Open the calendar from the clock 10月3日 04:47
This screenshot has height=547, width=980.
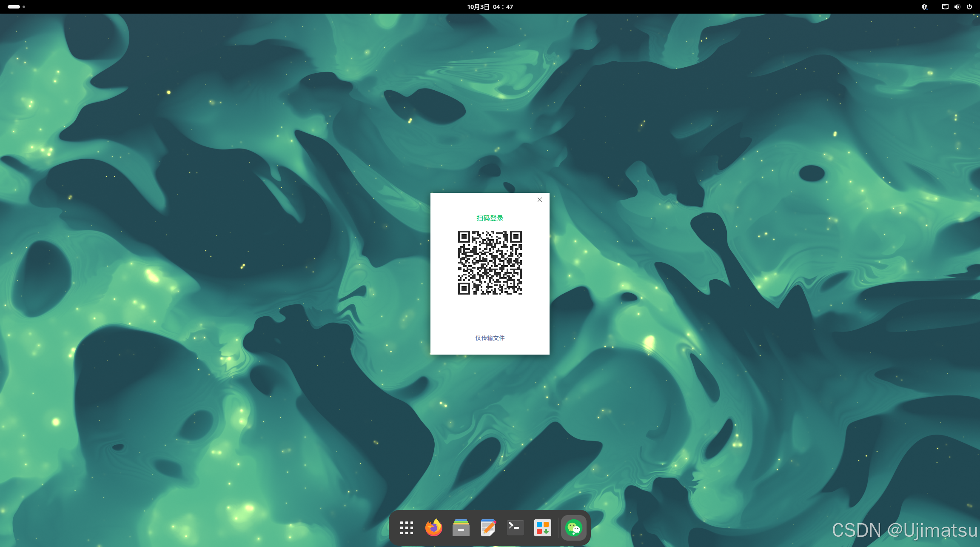click(490, 7)
